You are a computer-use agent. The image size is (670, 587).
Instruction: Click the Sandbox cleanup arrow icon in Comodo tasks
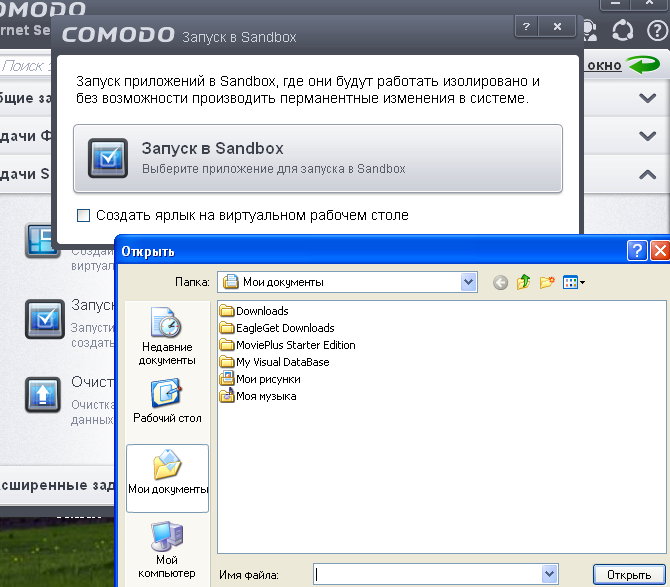coord(43,394)
